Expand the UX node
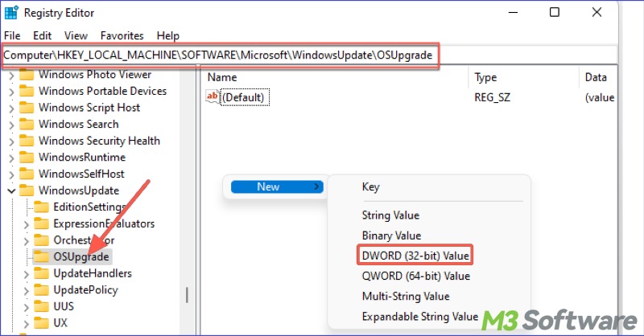 [x=26, y=324]
